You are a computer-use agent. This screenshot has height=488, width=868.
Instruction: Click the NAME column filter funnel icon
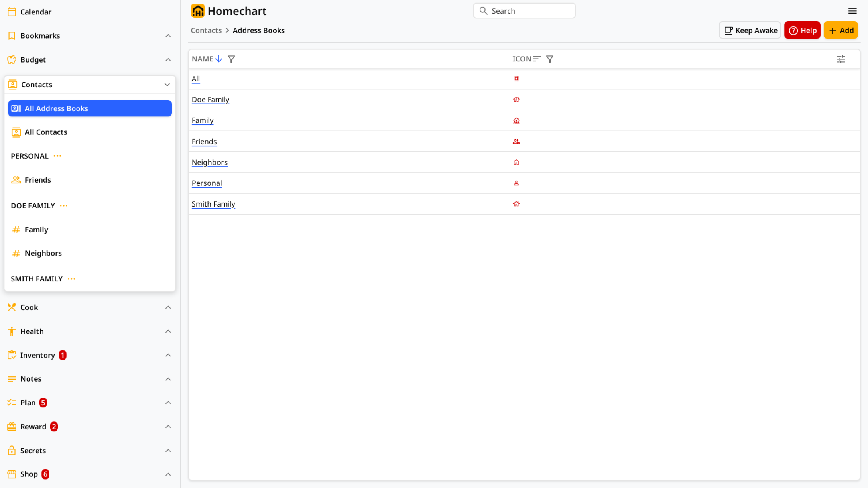coord(231,59)
